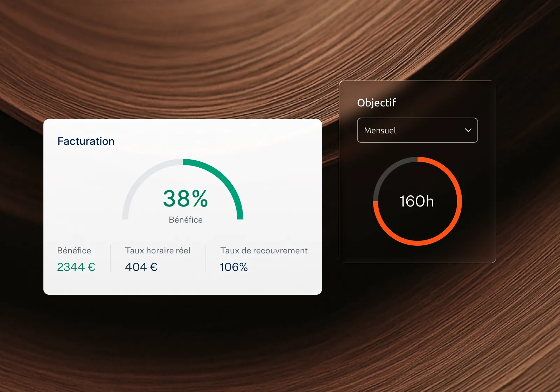Select the Facturation card title

[x=86, y=141]
